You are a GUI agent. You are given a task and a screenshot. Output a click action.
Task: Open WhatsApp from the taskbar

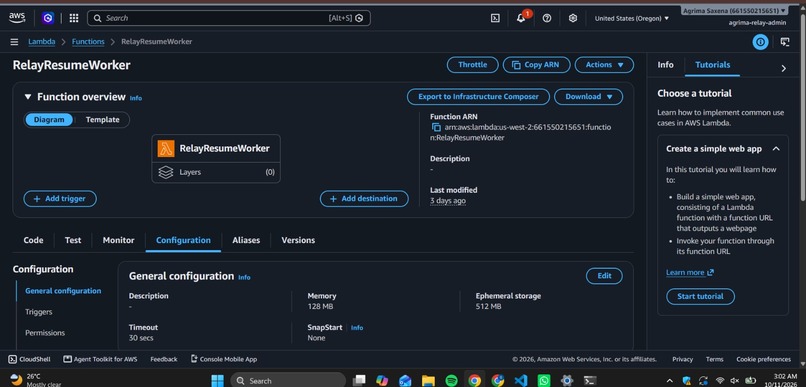pos(544,381)
